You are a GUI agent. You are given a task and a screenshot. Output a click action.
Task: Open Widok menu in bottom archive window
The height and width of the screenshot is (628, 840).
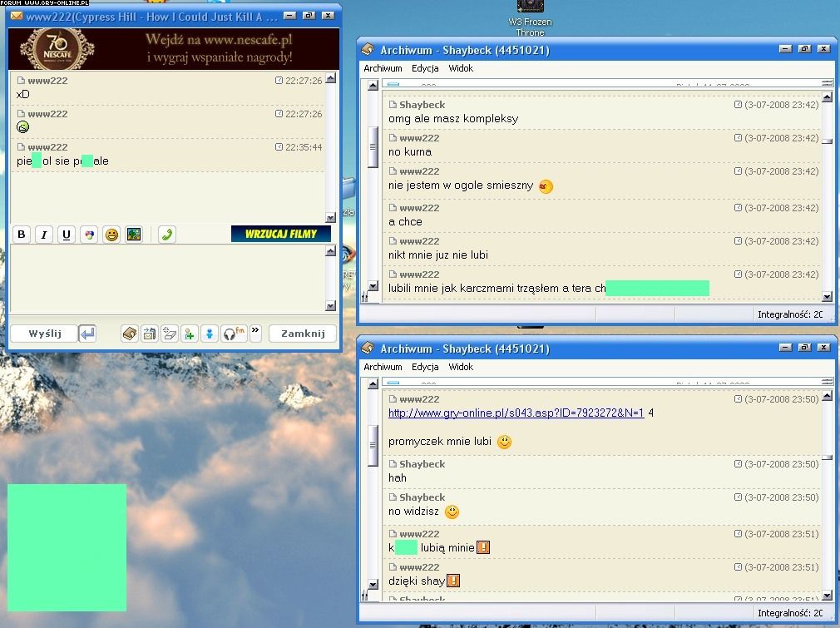[460, 367]
